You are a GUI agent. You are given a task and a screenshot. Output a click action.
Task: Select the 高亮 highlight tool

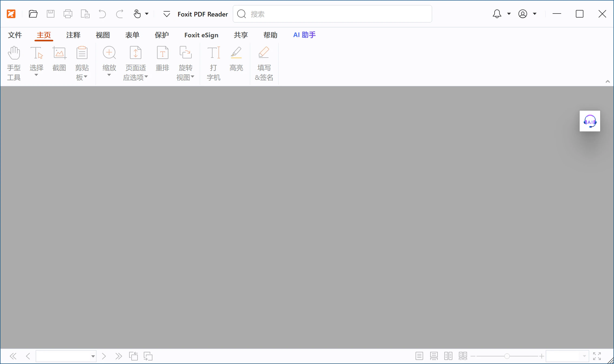(236, 59)
